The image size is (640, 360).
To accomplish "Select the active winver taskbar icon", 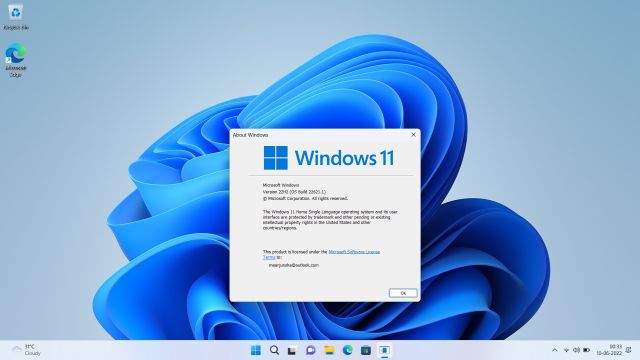I will pos(384,350).
